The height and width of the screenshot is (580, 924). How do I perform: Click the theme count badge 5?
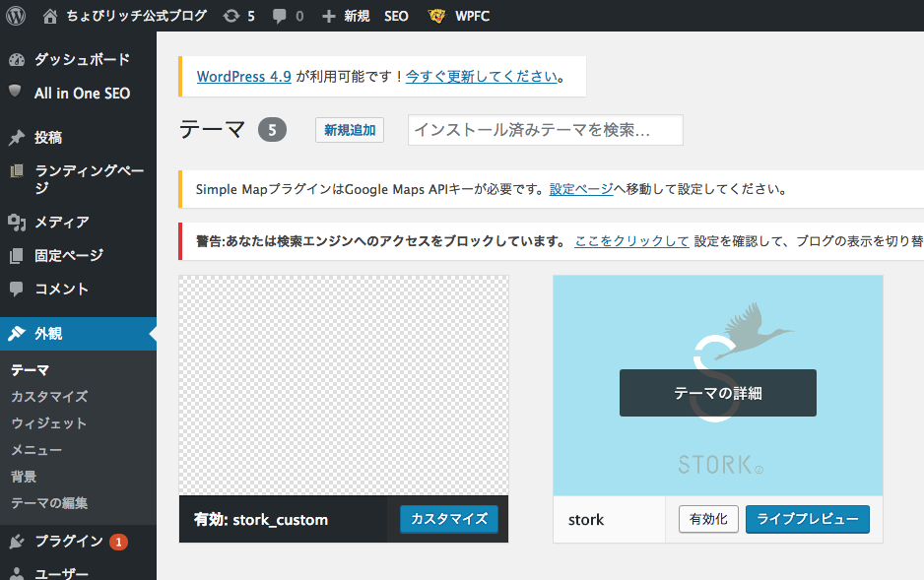point(272,130)
